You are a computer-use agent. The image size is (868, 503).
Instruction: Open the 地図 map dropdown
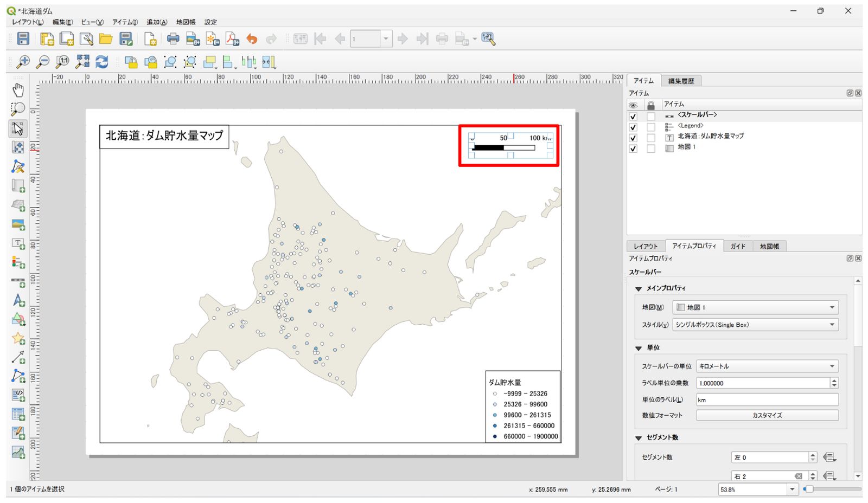click(x=755, y=307)
